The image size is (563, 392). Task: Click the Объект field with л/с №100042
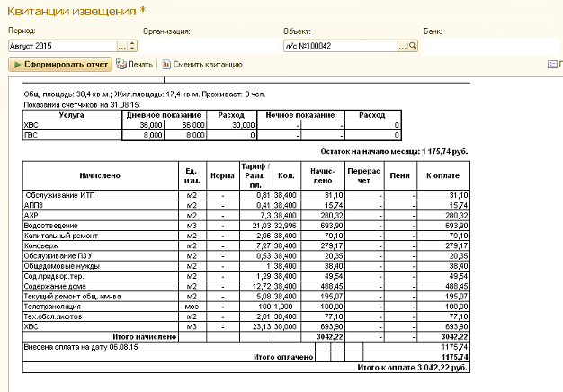point(338,45)
